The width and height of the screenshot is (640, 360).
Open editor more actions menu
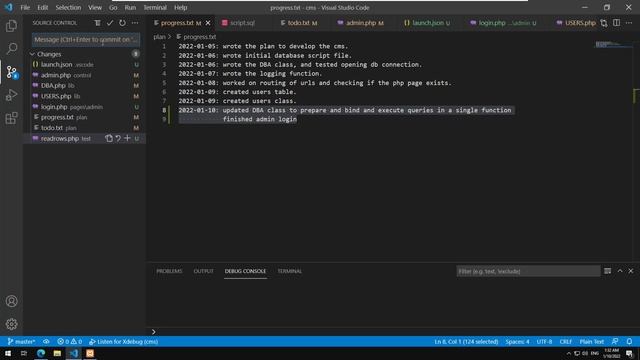[x=629, y=23]
